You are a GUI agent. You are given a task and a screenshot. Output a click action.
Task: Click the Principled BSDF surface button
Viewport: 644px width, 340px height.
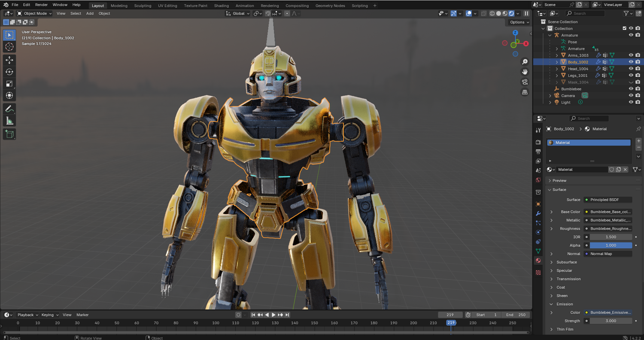(608, 200)
